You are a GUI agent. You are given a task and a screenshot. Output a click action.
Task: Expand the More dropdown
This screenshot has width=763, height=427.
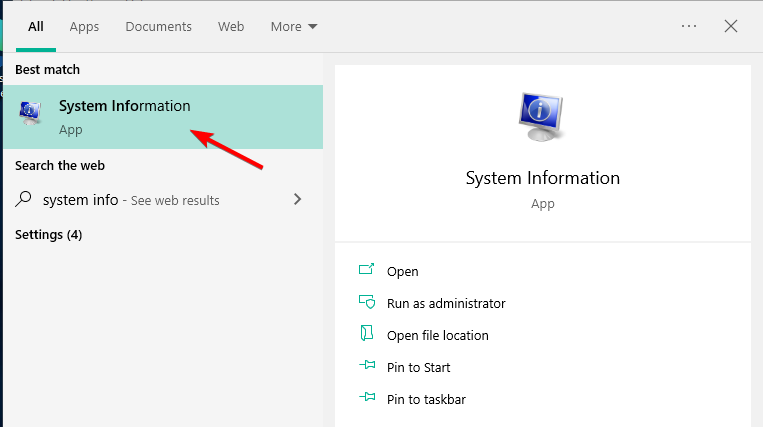(294, 27)
